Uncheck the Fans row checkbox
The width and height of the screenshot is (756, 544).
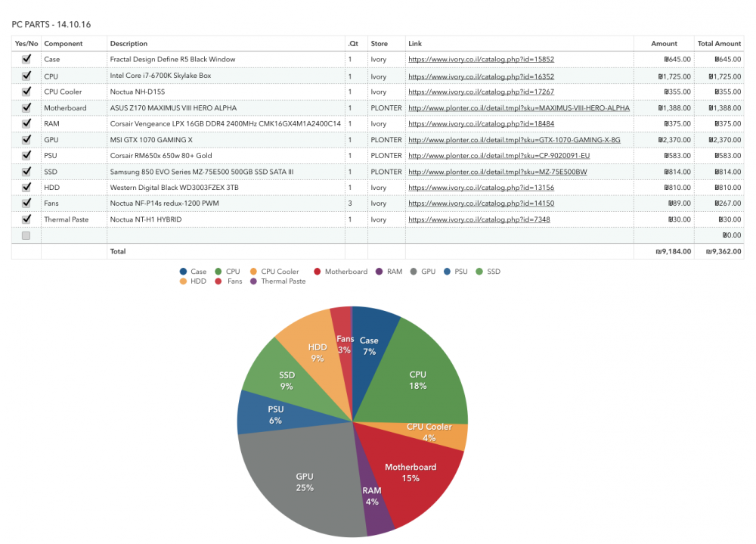point(26,203)
